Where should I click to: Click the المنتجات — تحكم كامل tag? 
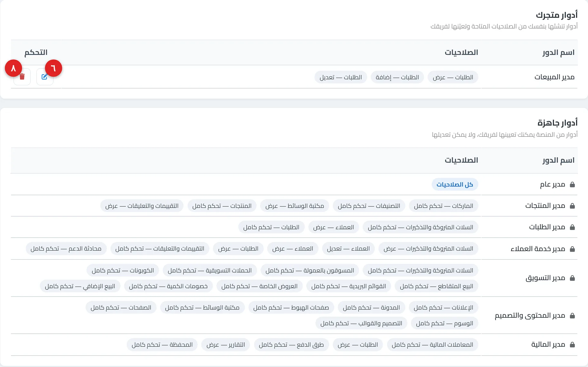(x=222, y=206)
